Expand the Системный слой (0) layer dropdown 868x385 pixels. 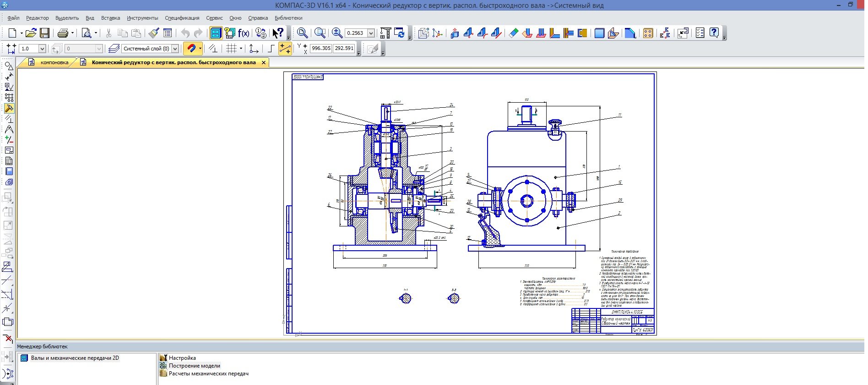[x=175, y=49]
